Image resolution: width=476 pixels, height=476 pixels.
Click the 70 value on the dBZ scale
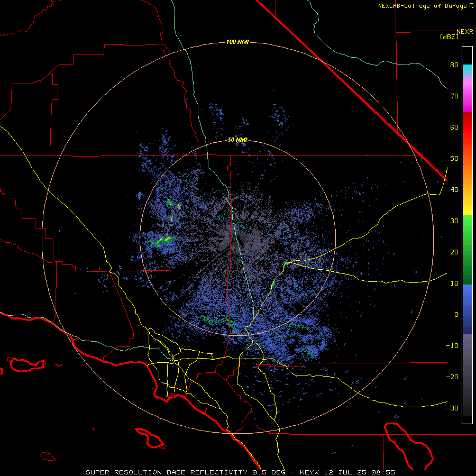[454, 96]
